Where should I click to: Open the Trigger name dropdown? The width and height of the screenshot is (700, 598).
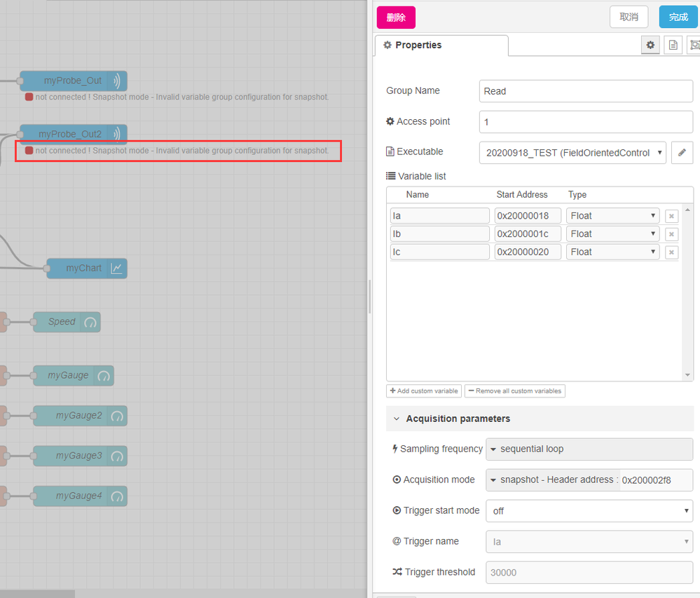pyautogui.click(x=589, y=542)
